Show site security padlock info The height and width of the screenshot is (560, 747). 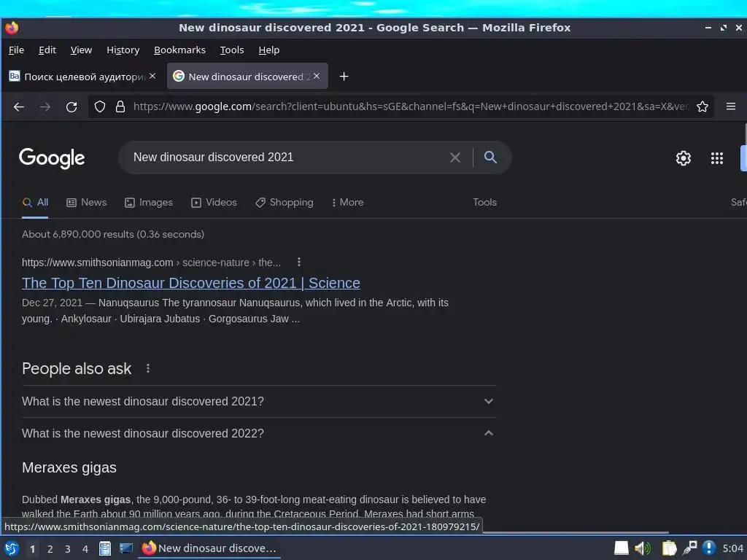click(x=120, y=106)
